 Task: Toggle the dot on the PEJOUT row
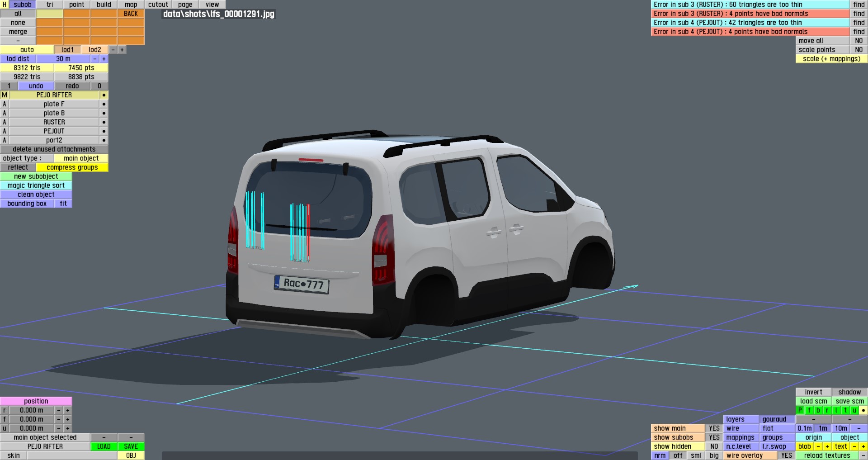[x=104, y=131]
